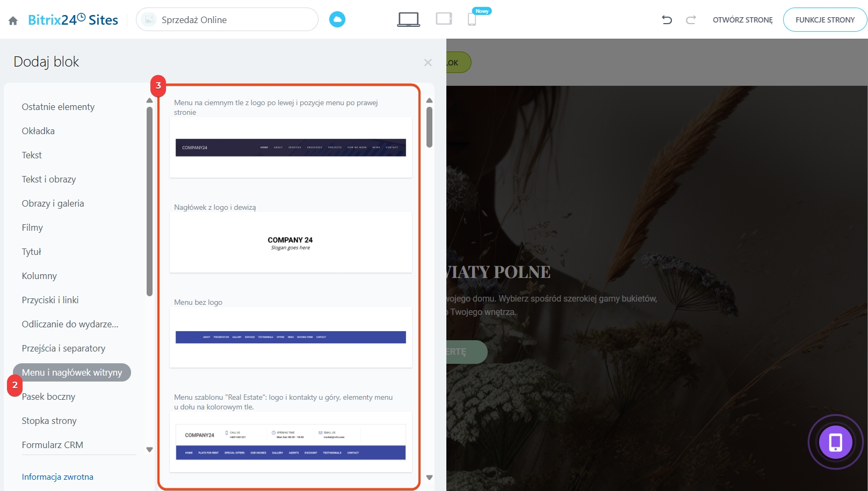Screen dimensions: 868x491
Task: Click the site image placeholder icon
Action: (149, 19)
